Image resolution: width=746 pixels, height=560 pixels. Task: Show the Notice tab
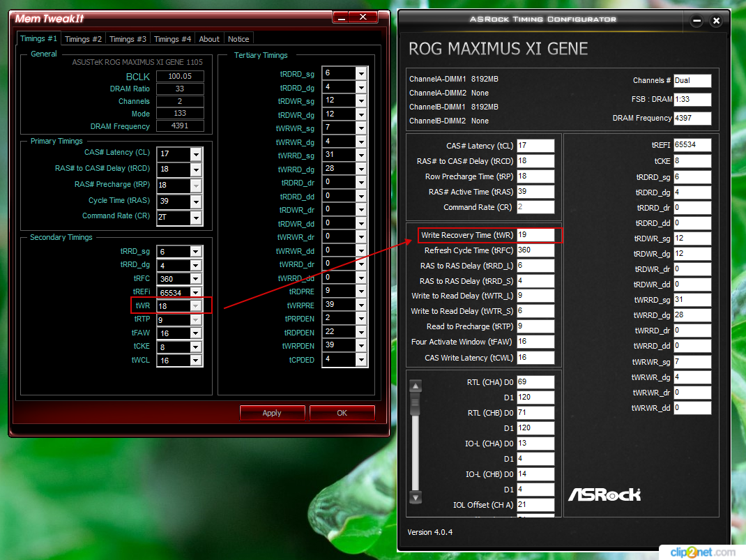[238, 39]
